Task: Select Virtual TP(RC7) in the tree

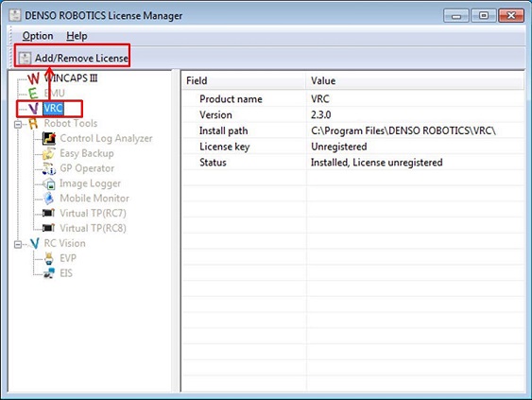Action: click(x=93, y=214)
